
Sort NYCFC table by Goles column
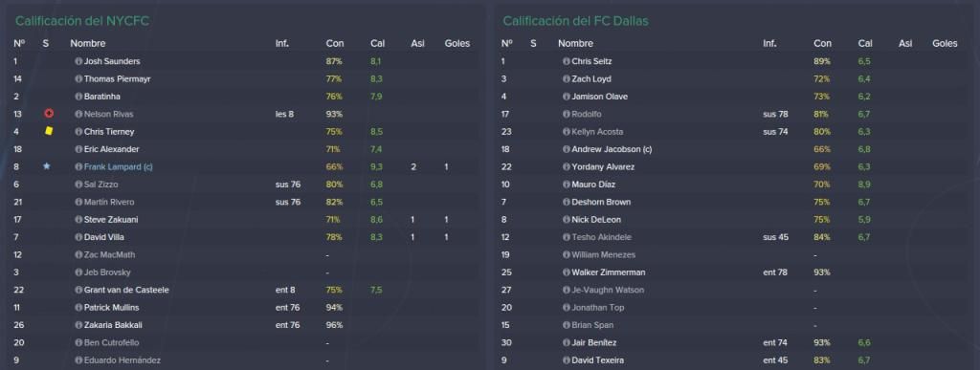click(x=457, y=44)
